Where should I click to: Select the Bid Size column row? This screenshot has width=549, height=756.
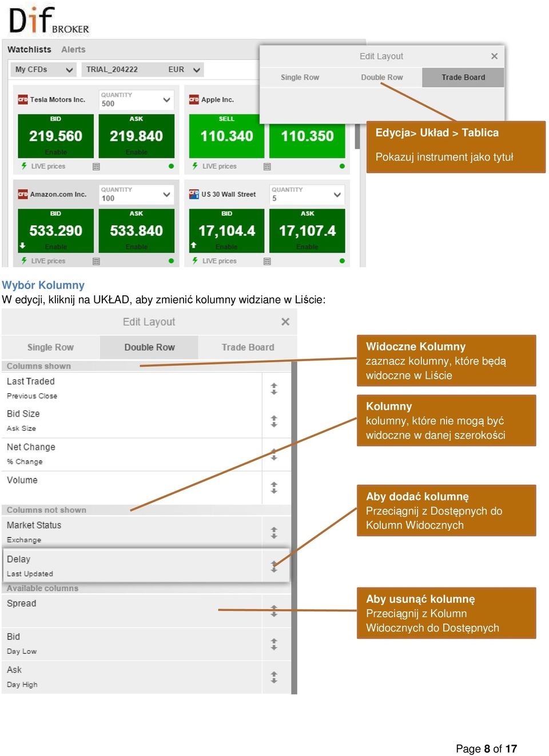pyautogui.click(x=146, y=421)
